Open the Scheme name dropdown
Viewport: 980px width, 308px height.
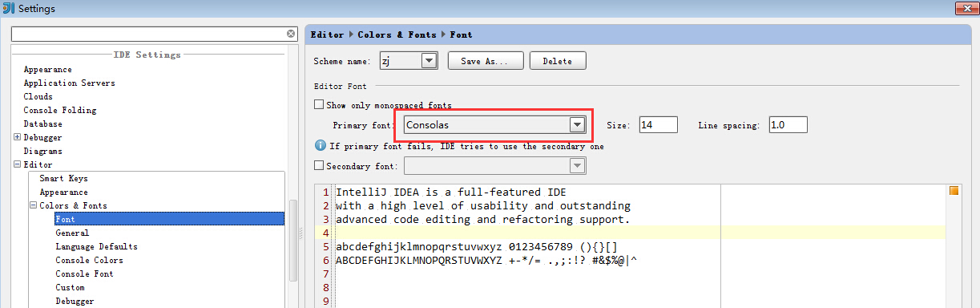pos(429,60)
